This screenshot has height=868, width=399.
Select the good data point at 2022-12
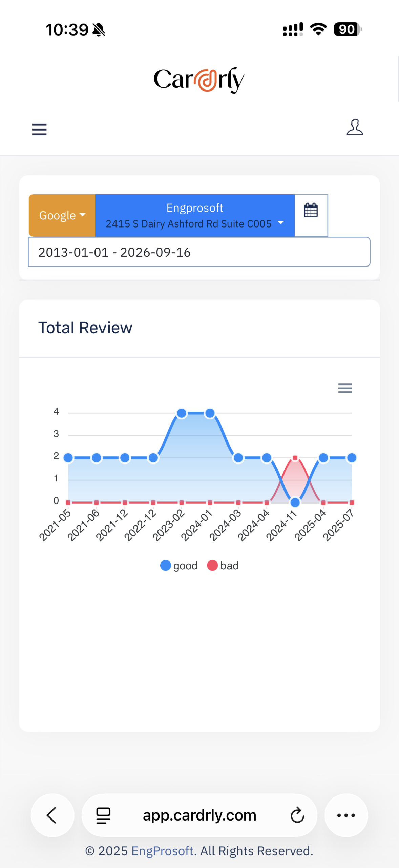point(153,458)
